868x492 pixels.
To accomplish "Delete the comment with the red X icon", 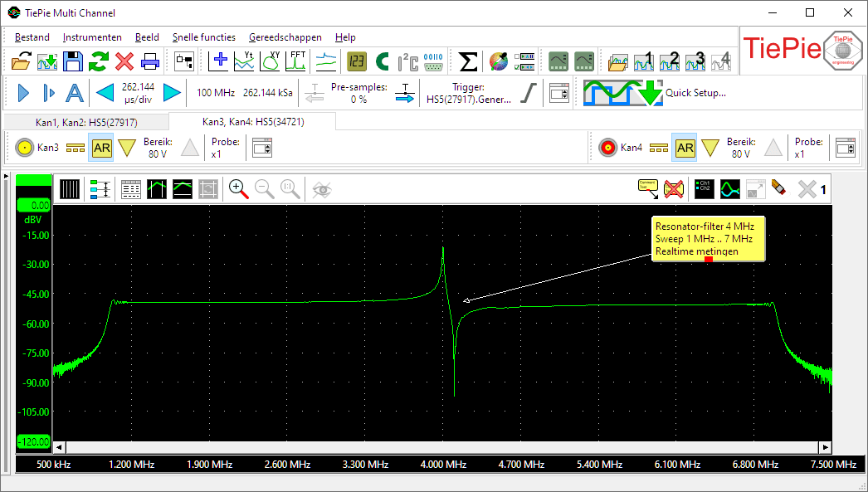I will 673,189.
